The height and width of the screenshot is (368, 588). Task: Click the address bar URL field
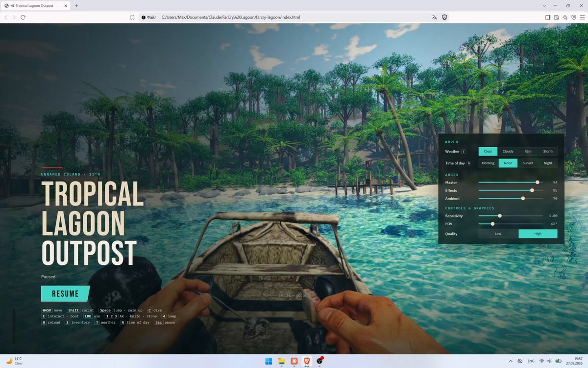pos(294,17)
